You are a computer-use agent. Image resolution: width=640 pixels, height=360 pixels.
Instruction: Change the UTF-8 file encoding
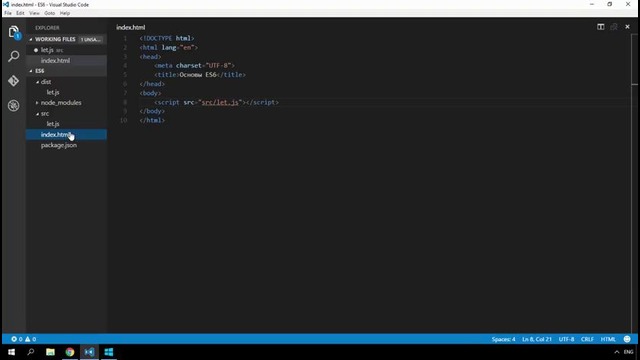click(x=566, y=339)
